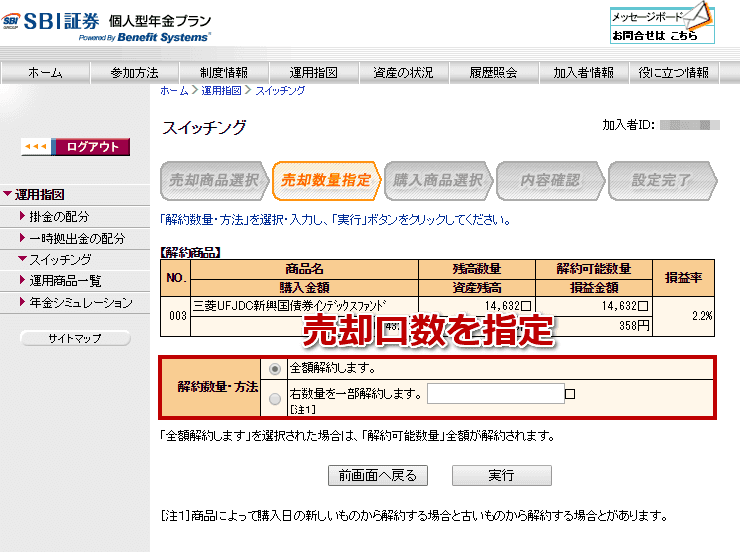Click ホーム breadcrumb link
The height and width of the screenshot is (552, 740).
[x=174, y=91]
